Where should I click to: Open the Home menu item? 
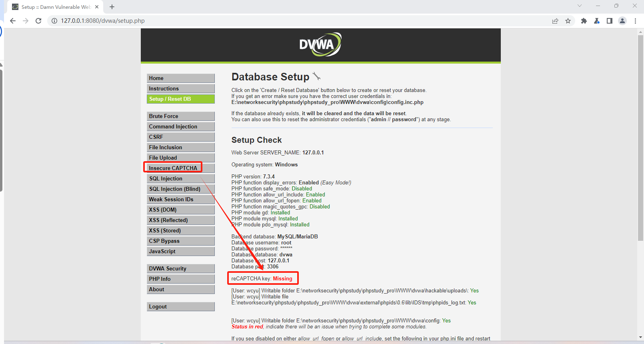click(181, 78)
